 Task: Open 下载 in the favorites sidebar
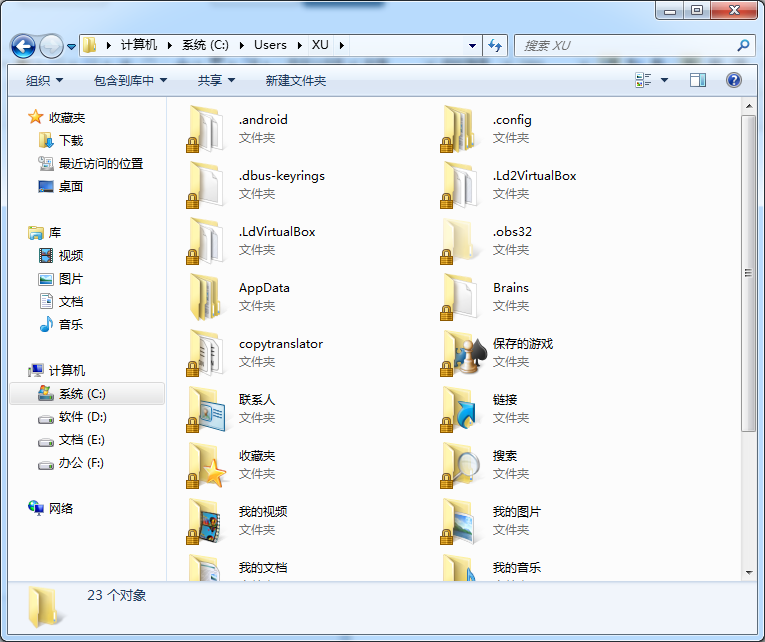pyautogui.click(x=70, y=141)
